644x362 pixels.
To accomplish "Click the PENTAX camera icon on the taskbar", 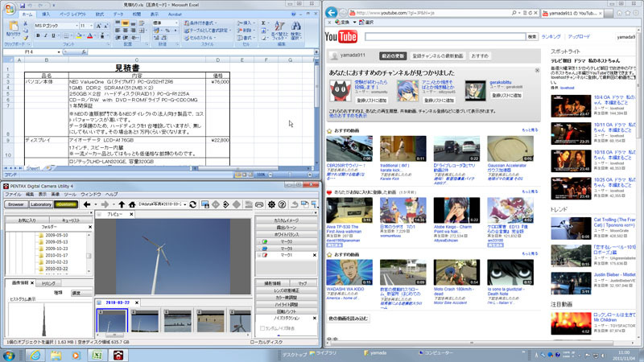I will [x=118, y=355].
